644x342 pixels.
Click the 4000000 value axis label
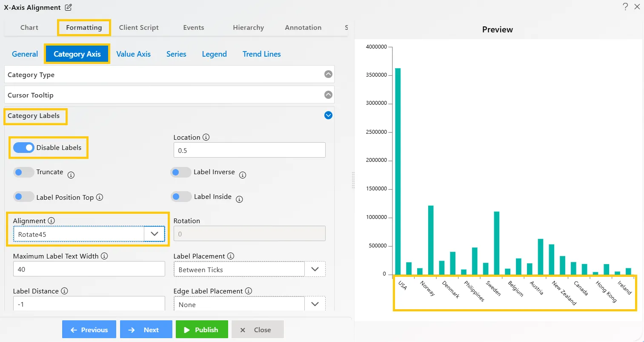click(x=376, y=46)
